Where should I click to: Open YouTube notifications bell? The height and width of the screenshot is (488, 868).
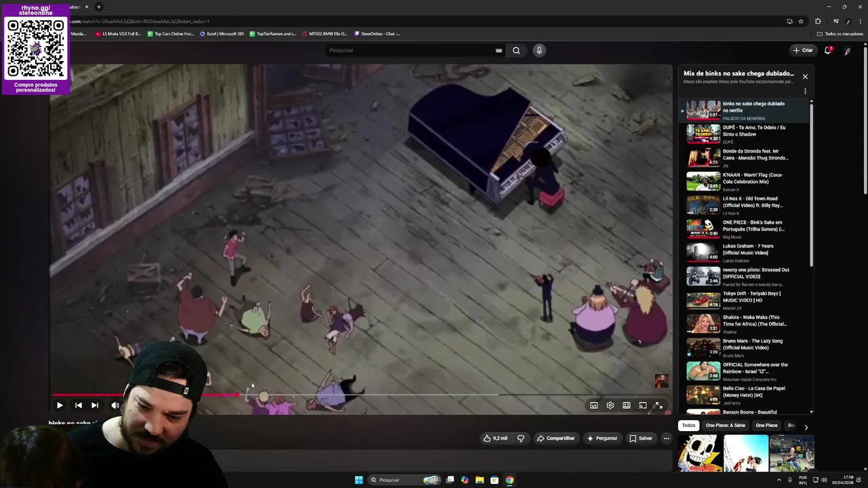[827, 50]
